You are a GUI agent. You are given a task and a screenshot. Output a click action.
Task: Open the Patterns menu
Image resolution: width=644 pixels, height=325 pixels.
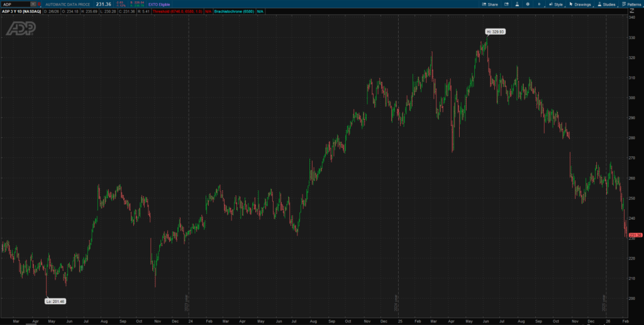pyautogui.click(x=631, y=4)
